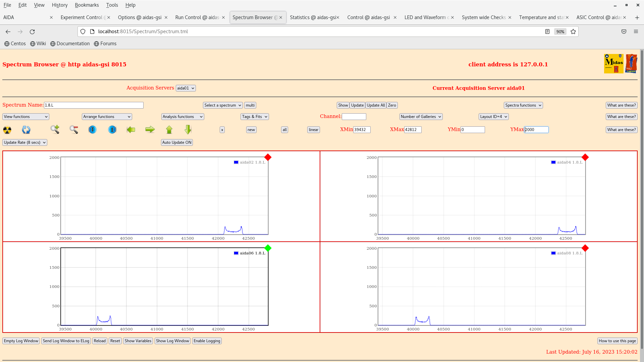Open the Acquisition Servers aida01 dropdown
Screen dimensions: 644x362
click(x=185, y=88)
